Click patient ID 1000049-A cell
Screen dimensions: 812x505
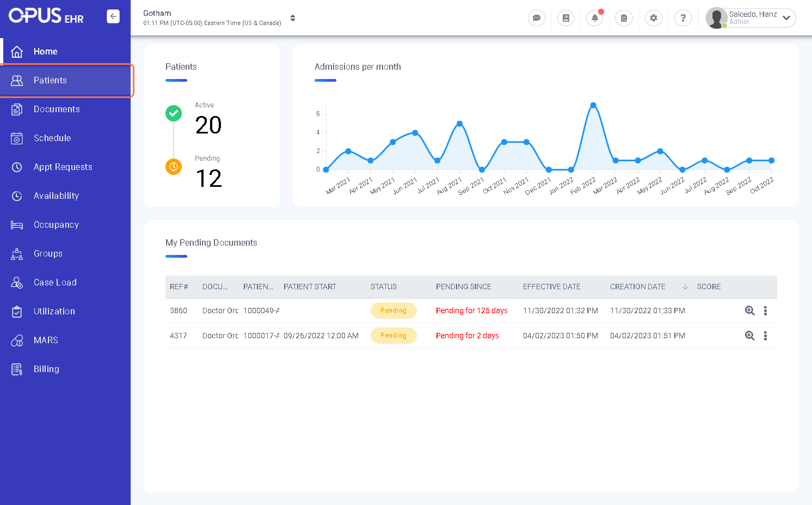click(261, 311)
